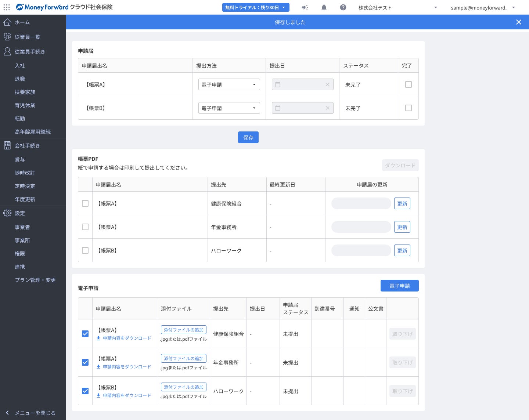Select 帳票A 年金事務所 PDF checkbox
This screenshot has height=420, width=529.
[85, 227]
